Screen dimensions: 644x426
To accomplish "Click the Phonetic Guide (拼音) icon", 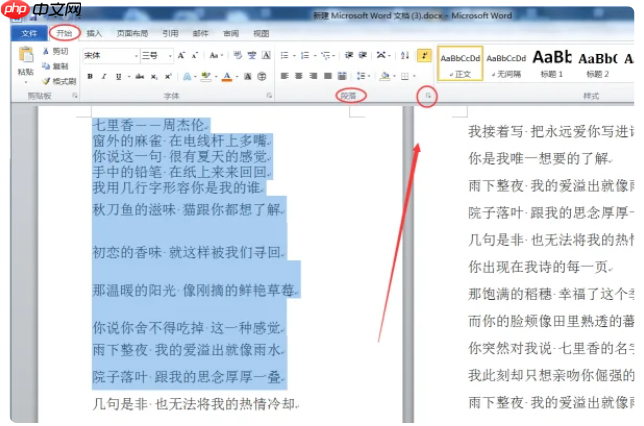I will pos(252,55).
